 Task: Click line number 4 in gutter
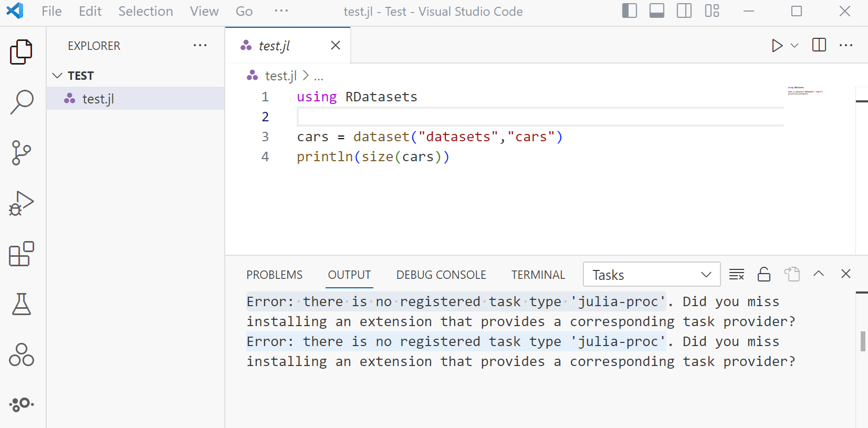pos(265,156)
